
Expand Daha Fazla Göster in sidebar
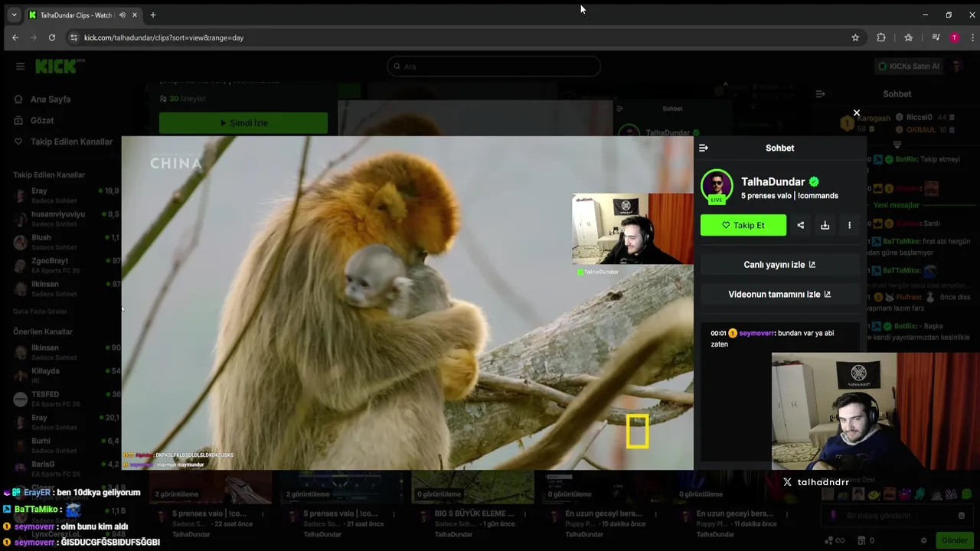[40, 311]
